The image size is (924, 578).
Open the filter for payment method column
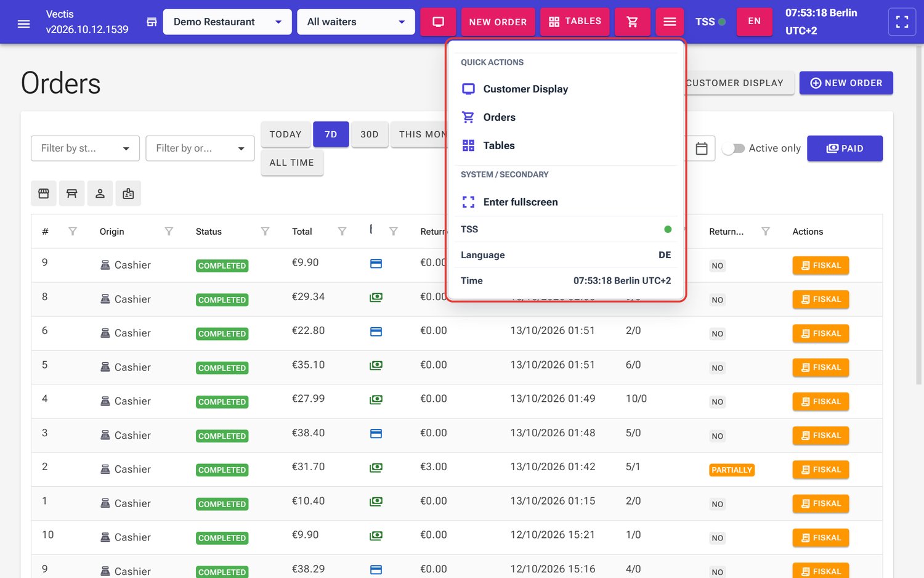coord(393,232)
